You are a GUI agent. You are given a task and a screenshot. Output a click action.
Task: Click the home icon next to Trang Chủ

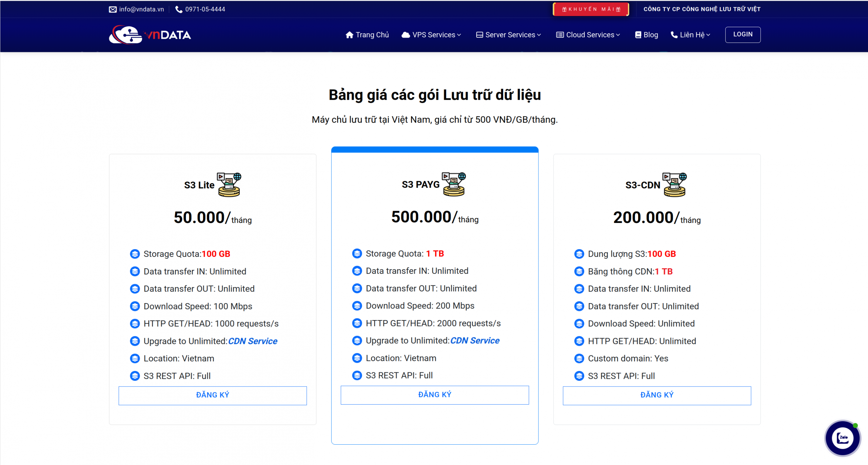349,35
